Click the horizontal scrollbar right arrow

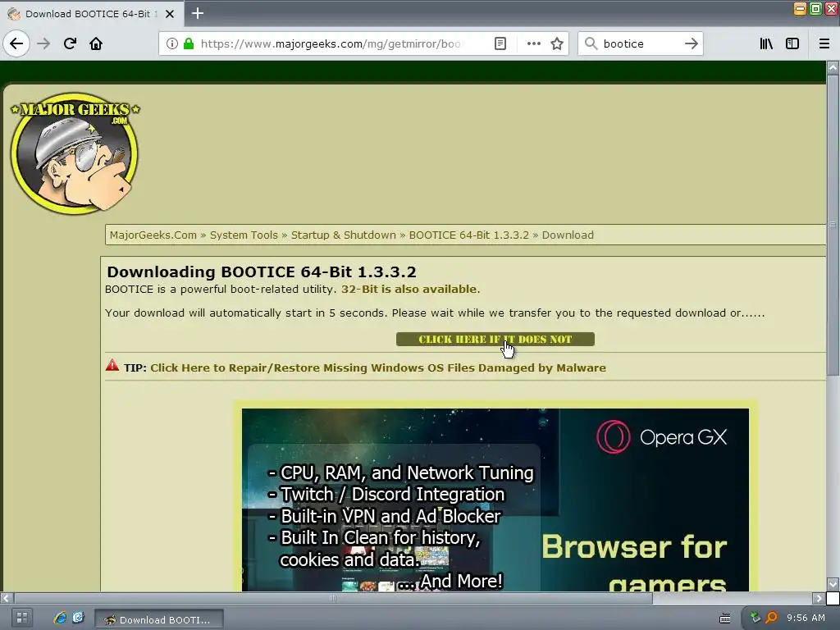pos(819,598)
